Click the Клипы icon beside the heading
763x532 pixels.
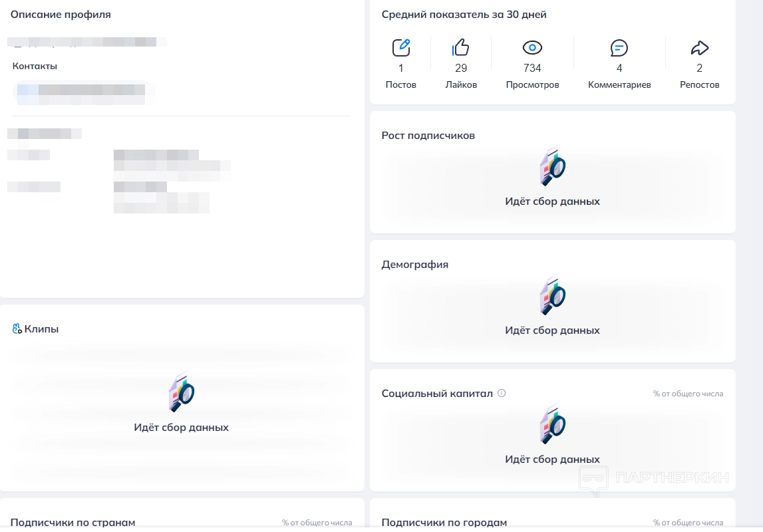pos(17,329)
